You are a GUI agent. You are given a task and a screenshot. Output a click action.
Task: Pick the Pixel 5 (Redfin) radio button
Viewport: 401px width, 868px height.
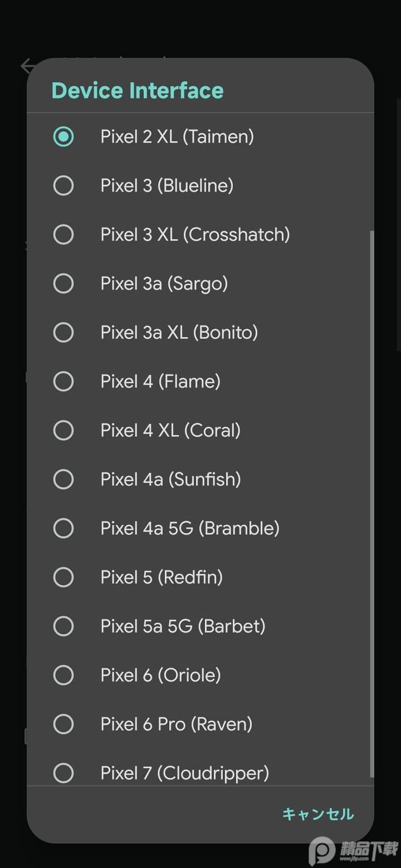coord(63,577)
